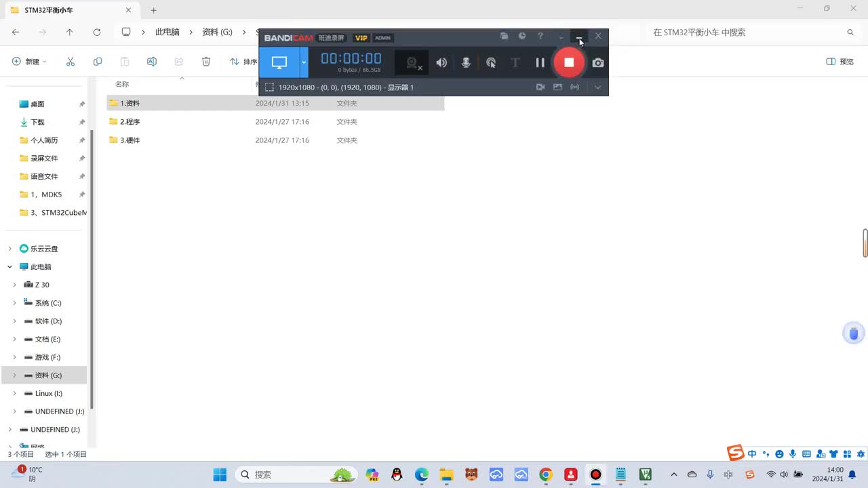The width and height of the screenshot is (868, 488).
Task: Open 语音文件 in the navigation pane
Action: pos(44,176)
